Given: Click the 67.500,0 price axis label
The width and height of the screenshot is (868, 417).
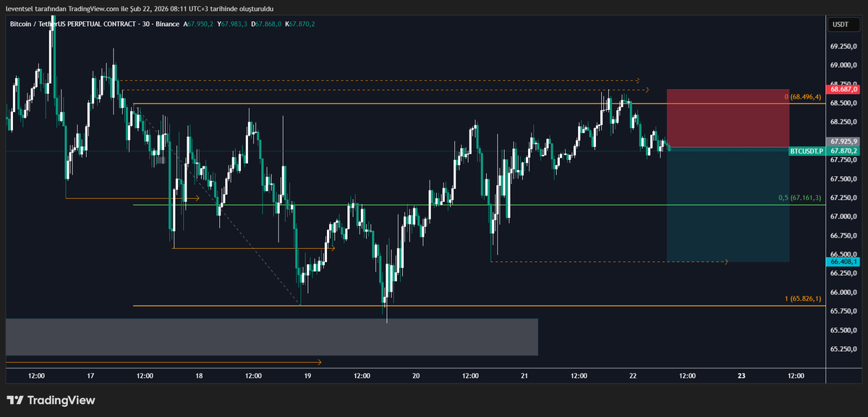Looking at the screenshot, I should coord(844,179).
